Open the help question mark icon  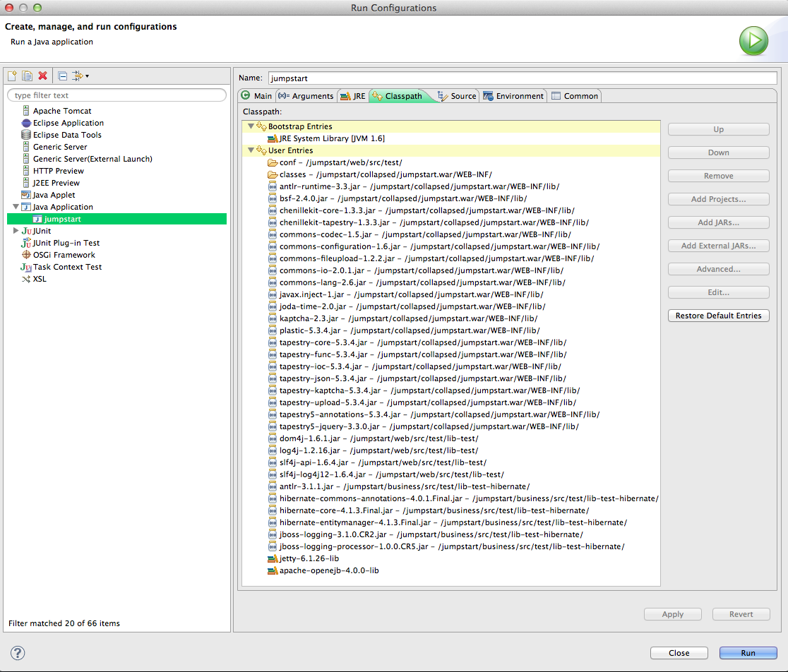[x=18, y=653]
